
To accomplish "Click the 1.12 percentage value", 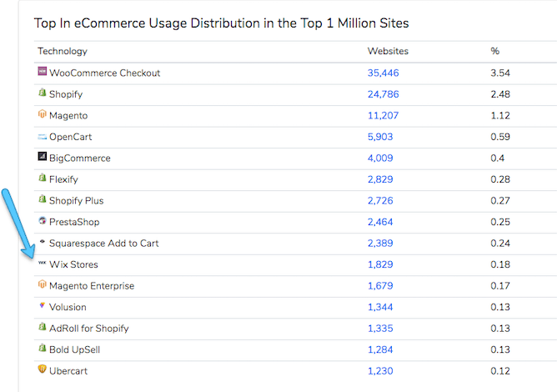I will click(x=500, y=115).
